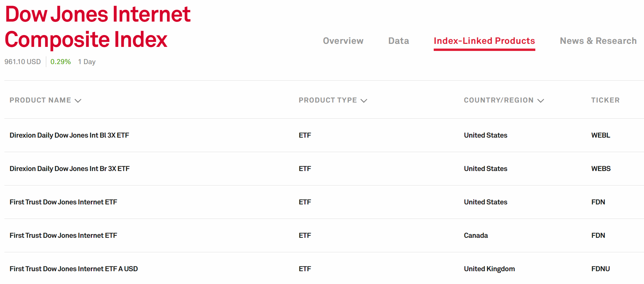The height and width of the screenshot is (284, 644).
Task: Open First Trust Dow Jones Internet ETF Canada row
Action: pyautogui.click(x=63, y=235)
